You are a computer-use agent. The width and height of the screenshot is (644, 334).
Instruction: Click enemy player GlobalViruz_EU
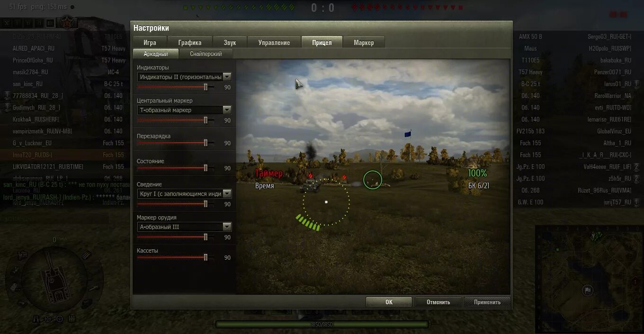coord(614,131)
